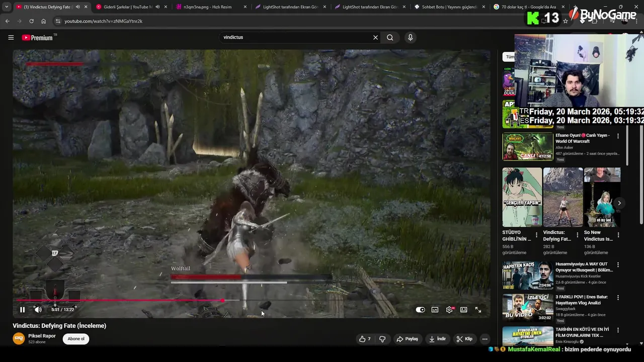Show next shorts with right chevron
This screenshot has height=362, width=644.
pyautogui.click(x=619, y=203)
